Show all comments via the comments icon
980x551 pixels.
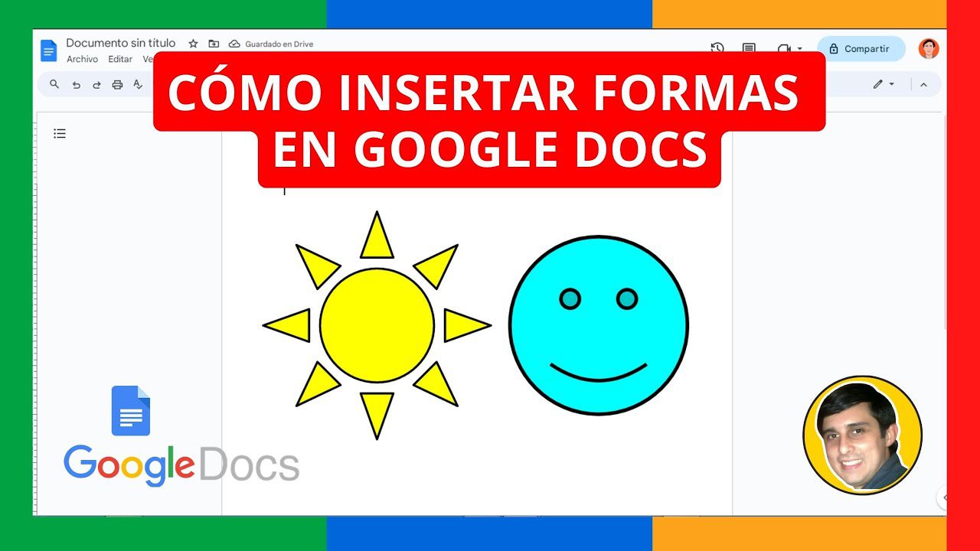point(748,48)
